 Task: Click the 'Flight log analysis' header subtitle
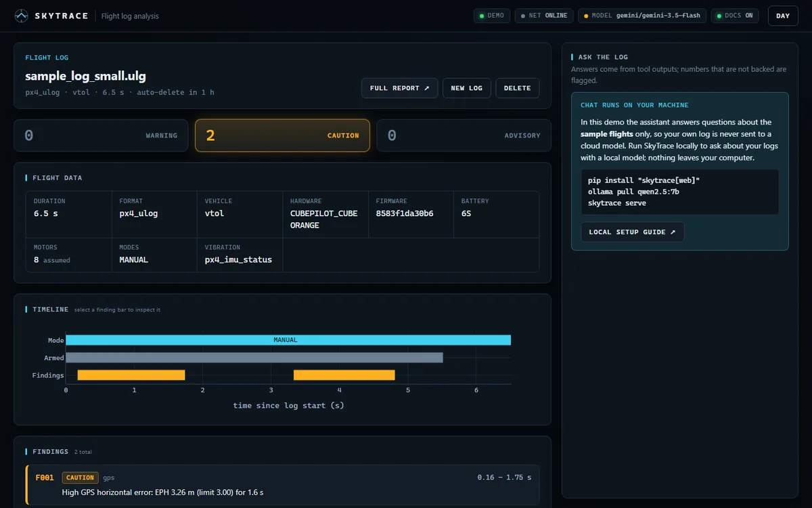[130, 16]
